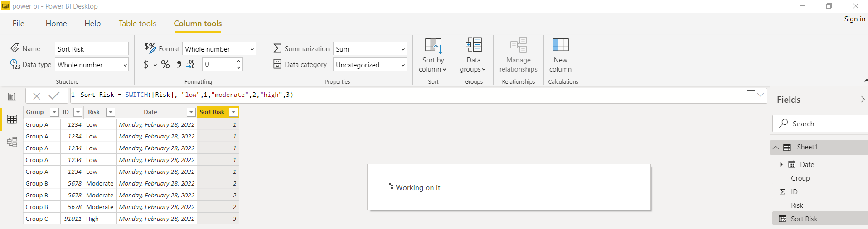868x229 pixels.
Task: Open Data groups icon
Action: [x=473, y=46]
